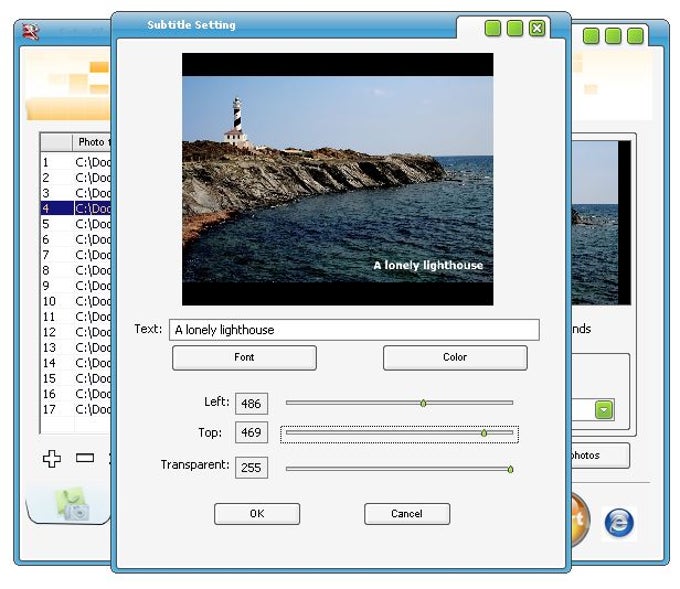Screen dimensions: 680x589
Task: Select photo row 2 in the list
Action: pyautogui.click(x=76, y=178)
